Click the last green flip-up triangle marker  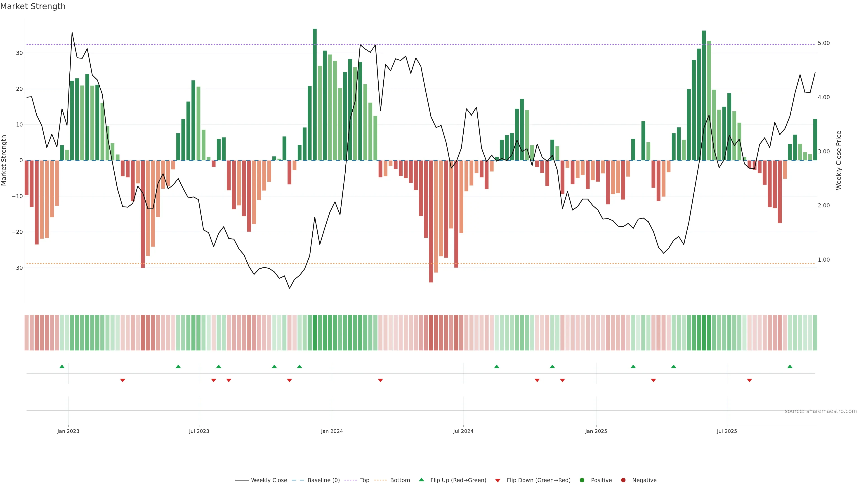pos(790,366)
